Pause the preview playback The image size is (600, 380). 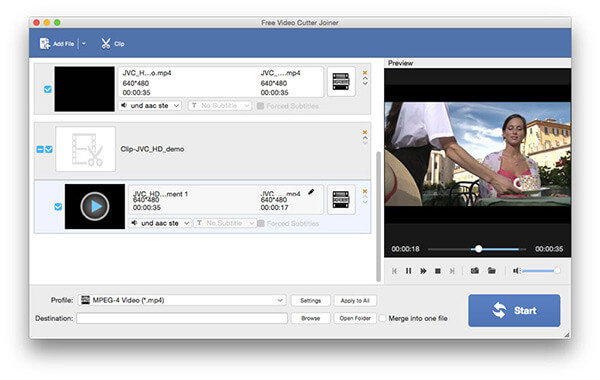point(409,271)
